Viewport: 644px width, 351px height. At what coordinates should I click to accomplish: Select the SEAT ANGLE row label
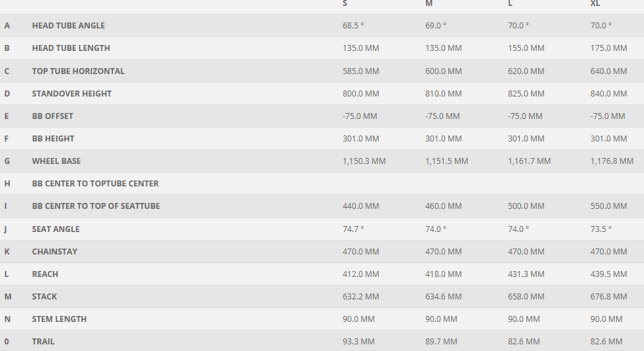56,229
